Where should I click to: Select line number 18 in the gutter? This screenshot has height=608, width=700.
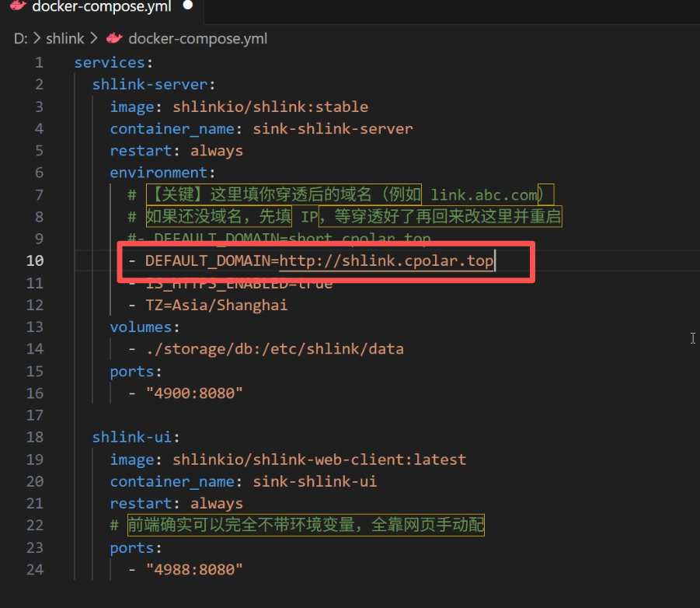click(35, 437)
